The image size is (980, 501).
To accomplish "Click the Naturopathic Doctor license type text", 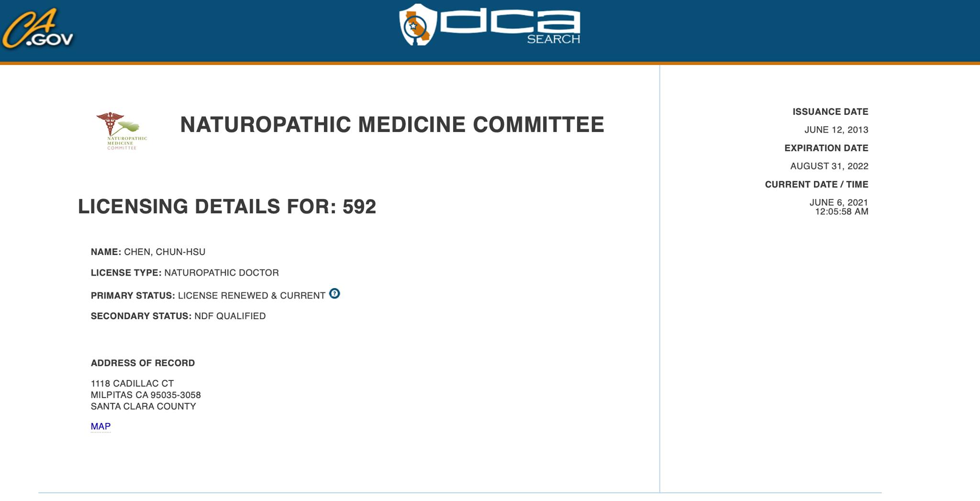I will (222, 273).
